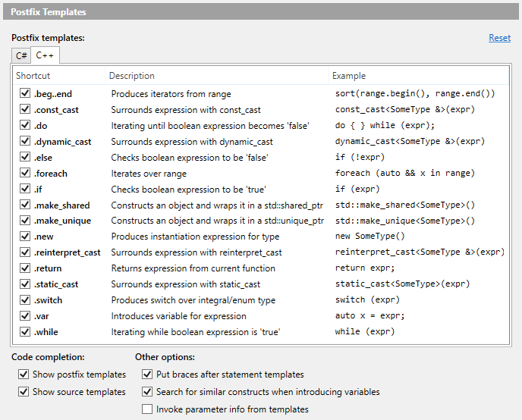Toggle Search for similar constructs option
The image size is (522, 420).
click(147, 392)
